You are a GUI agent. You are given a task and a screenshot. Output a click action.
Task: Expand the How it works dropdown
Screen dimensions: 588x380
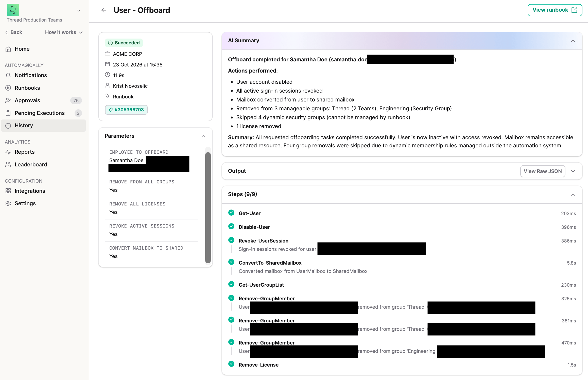coord(64,32)
